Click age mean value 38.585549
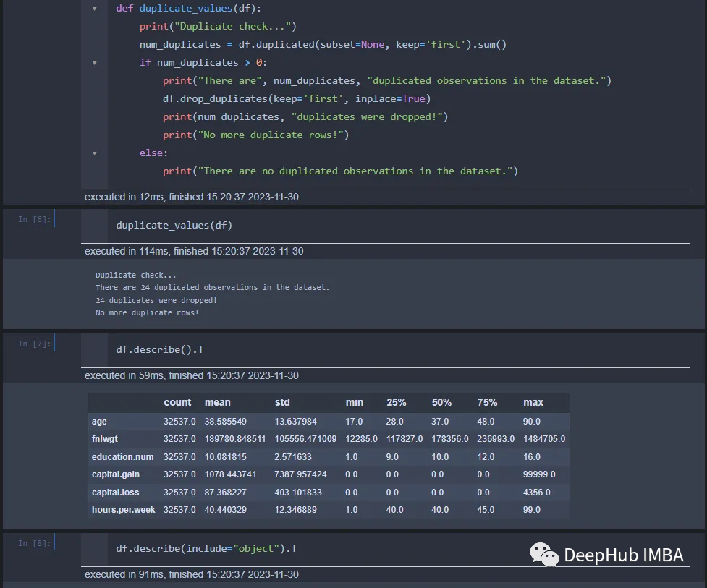This screenshot has height=588, width=707. 226,422
